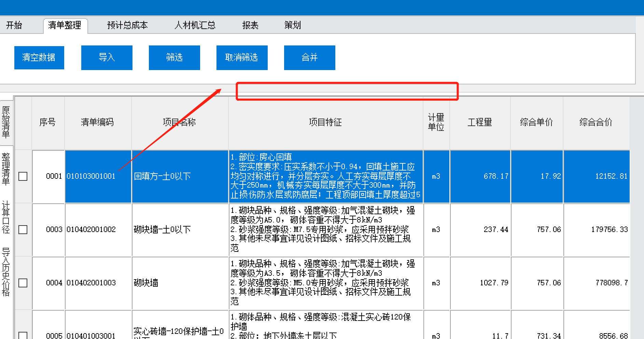Select the 策划 tab
The height and width of the screenshot is (339, 644).
[x=292, y=25]
